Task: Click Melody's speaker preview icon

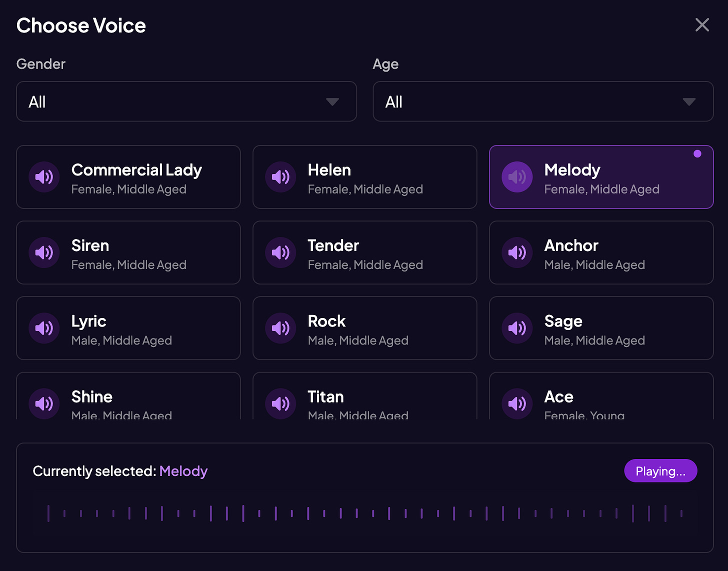Action: click(517, 177)
